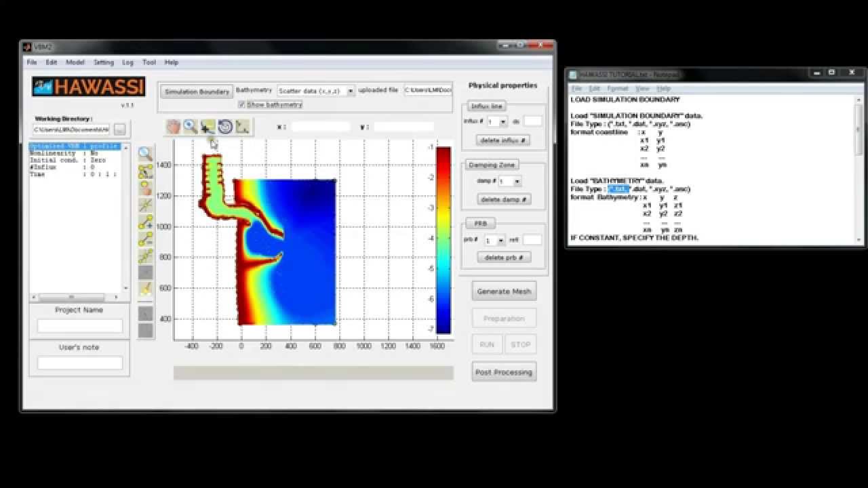Screen dimensions: 868x488
Task: Click horizontal scrollbar under model info list
Action: 75,297
